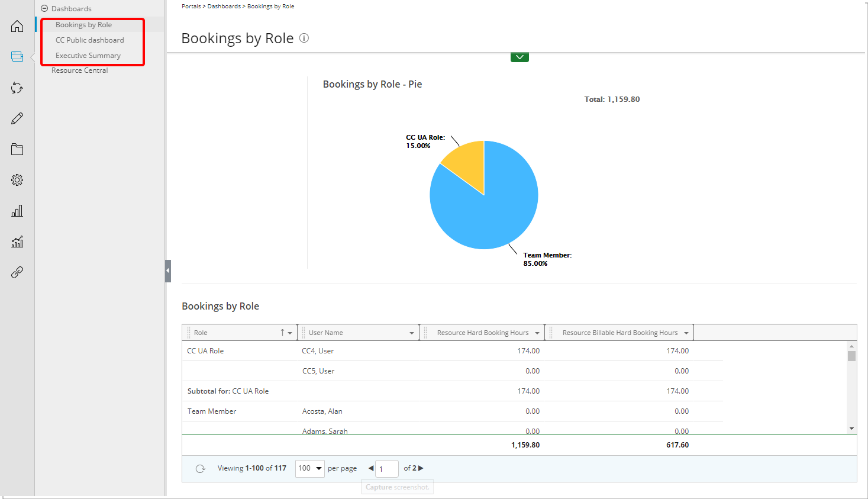Go to Resource Central portal
The image size is (868, 499).
coord(80,70)
